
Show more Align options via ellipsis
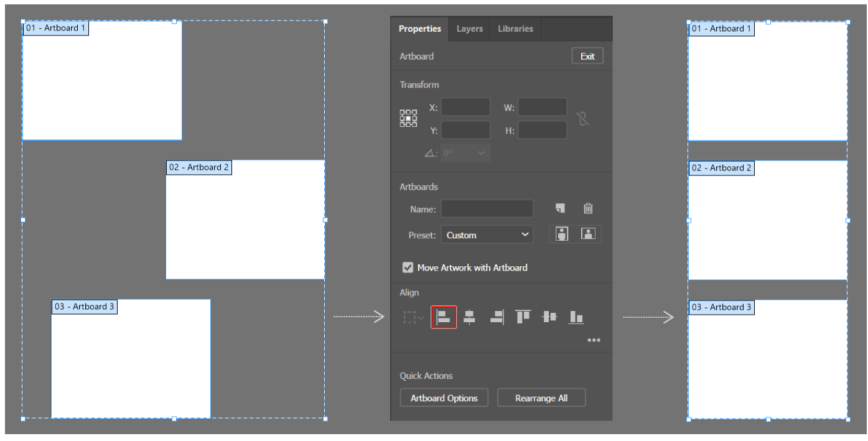tap(594, 340)
